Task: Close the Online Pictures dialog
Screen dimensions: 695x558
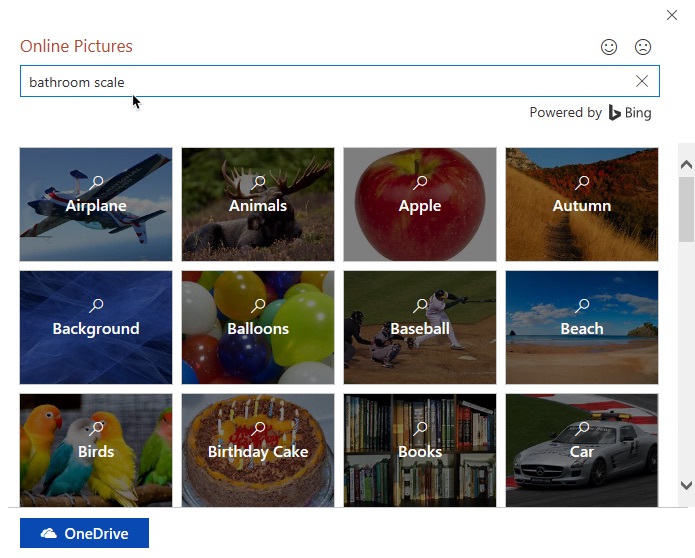Action: pos(672,15)
